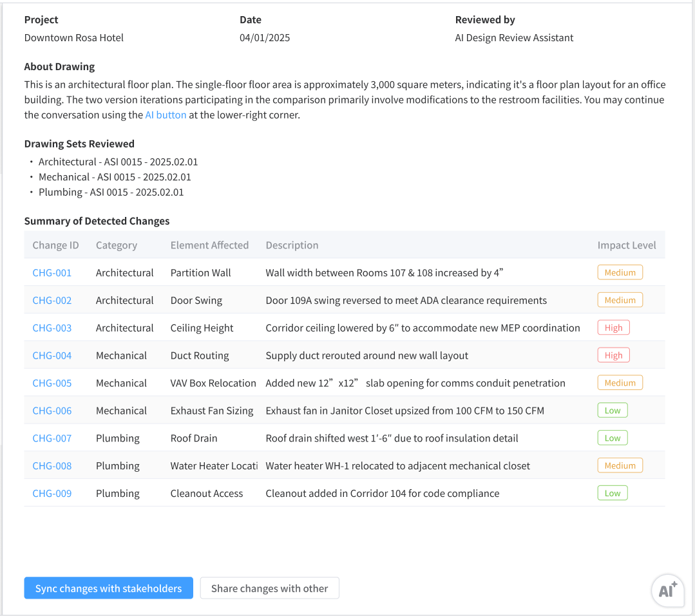Select CHG-008 water heater change
This screenshot has width=695, height=616.
pyautogui.click(x=52, y=466)
